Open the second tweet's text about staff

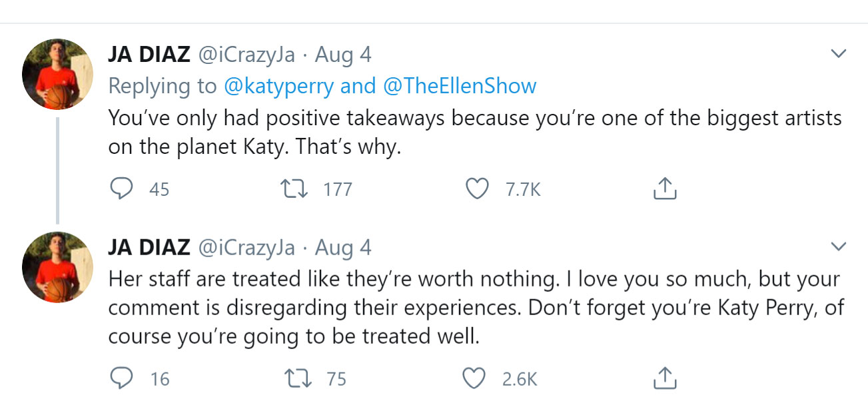(473, 308)
